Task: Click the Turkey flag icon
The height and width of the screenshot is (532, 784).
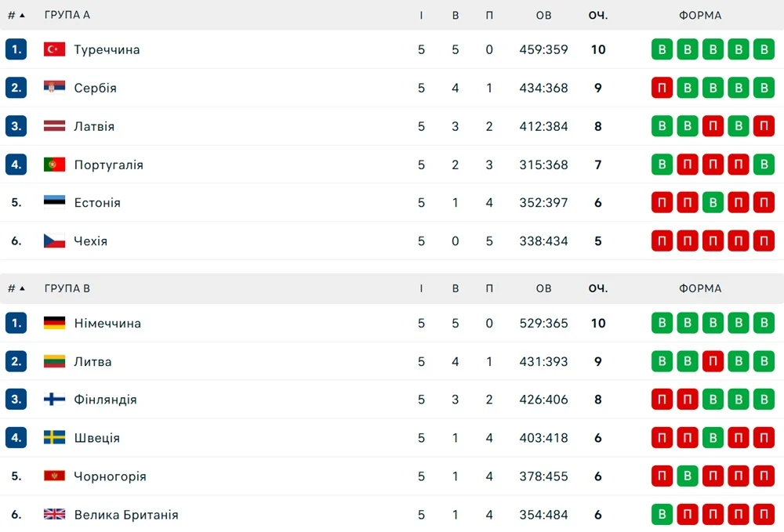Action: [x=54, y=49]
